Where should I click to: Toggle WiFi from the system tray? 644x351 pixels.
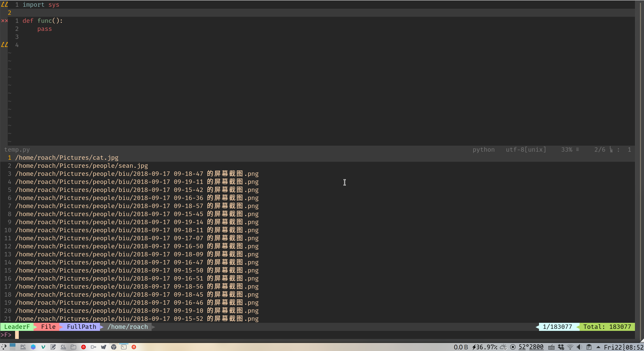tap(571, 347)
